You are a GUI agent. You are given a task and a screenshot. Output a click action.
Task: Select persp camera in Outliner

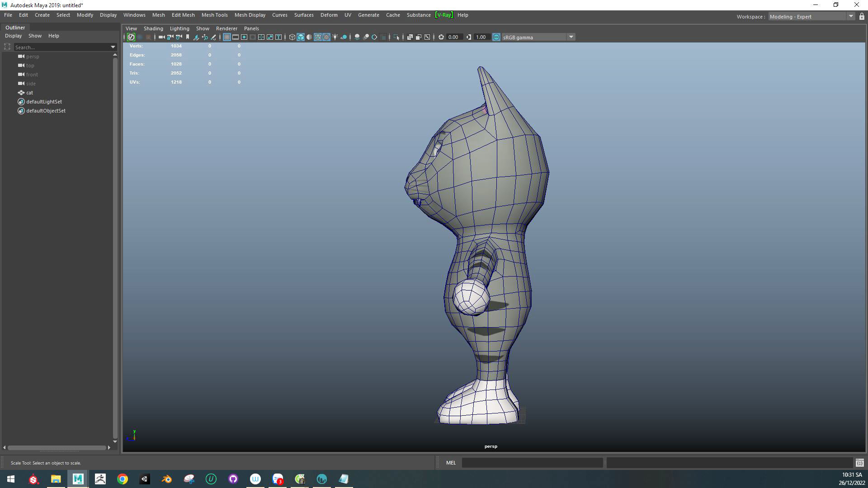(33, 56)
